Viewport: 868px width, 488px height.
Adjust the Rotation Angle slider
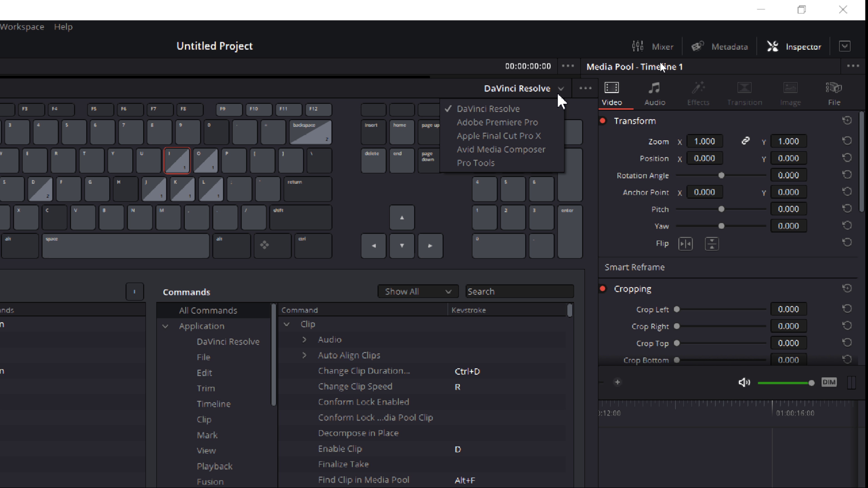(x=721, y=175)
